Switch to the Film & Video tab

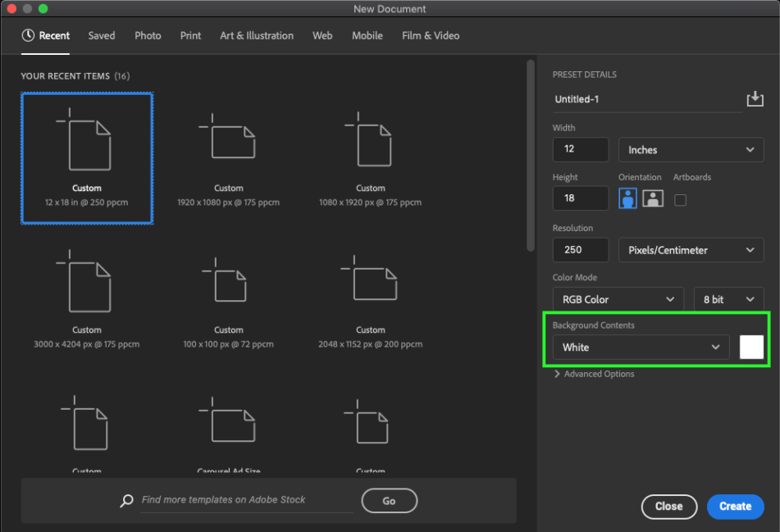coord(430,35)
